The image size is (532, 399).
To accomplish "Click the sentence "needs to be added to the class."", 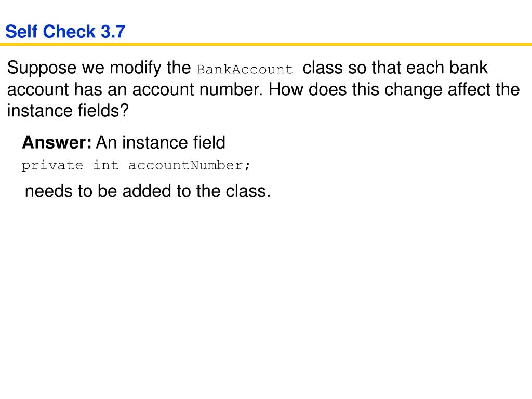I will (148, 191).
